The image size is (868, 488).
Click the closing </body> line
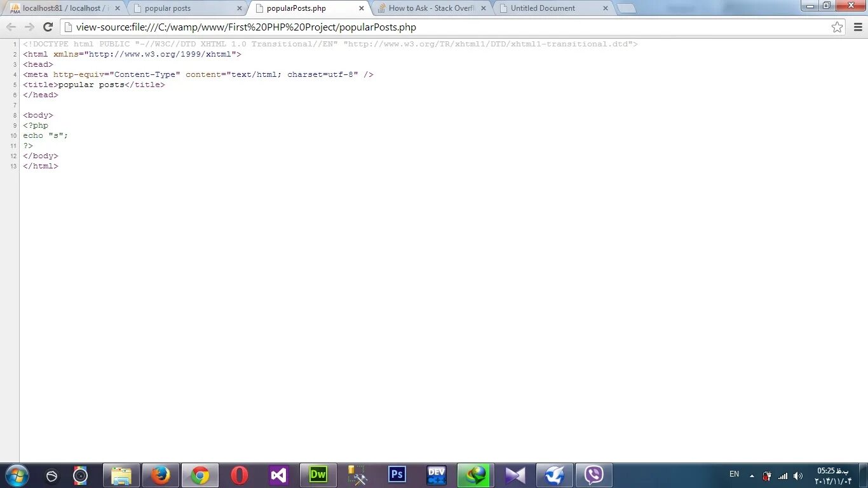[x=41, y=156]
